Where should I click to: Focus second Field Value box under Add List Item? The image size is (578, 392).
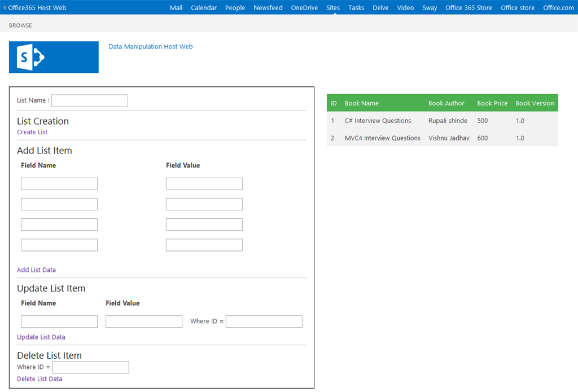pyautogui.click(x=204, y=204)
